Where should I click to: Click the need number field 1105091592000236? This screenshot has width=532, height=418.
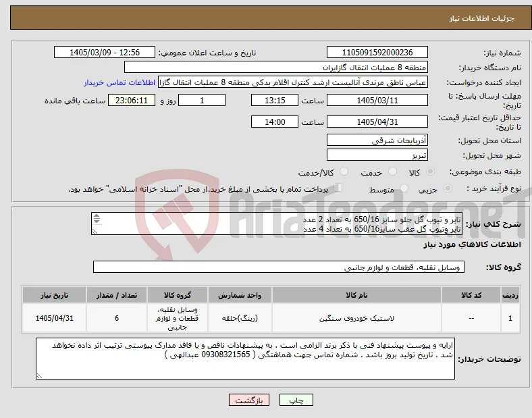pyautogui.click(x=377, y=52)
